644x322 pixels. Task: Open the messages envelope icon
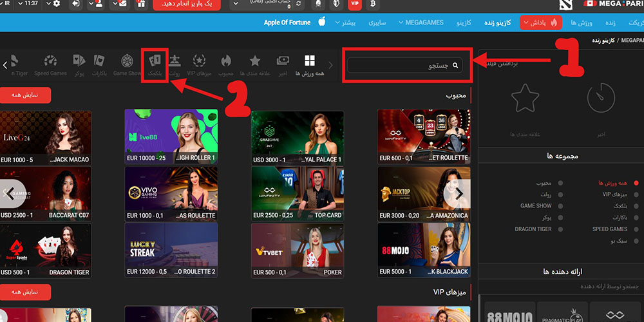tap(122, 4)
